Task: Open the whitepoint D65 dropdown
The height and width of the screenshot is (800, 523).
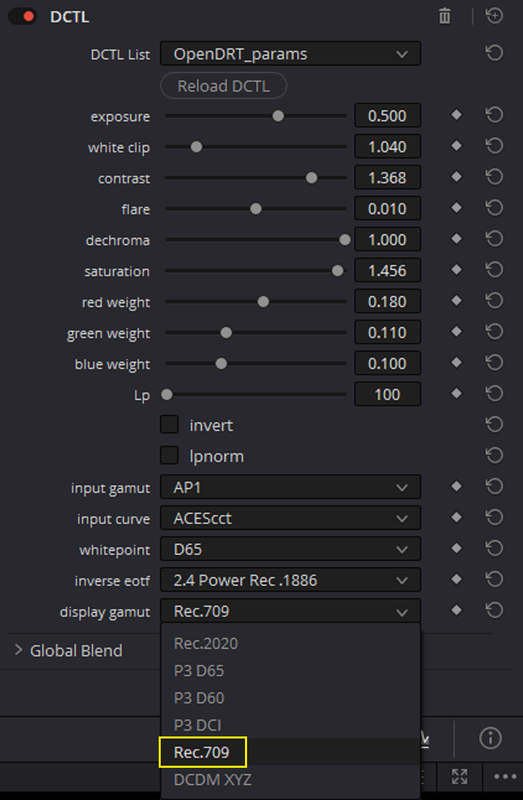Action: point(290,549)
